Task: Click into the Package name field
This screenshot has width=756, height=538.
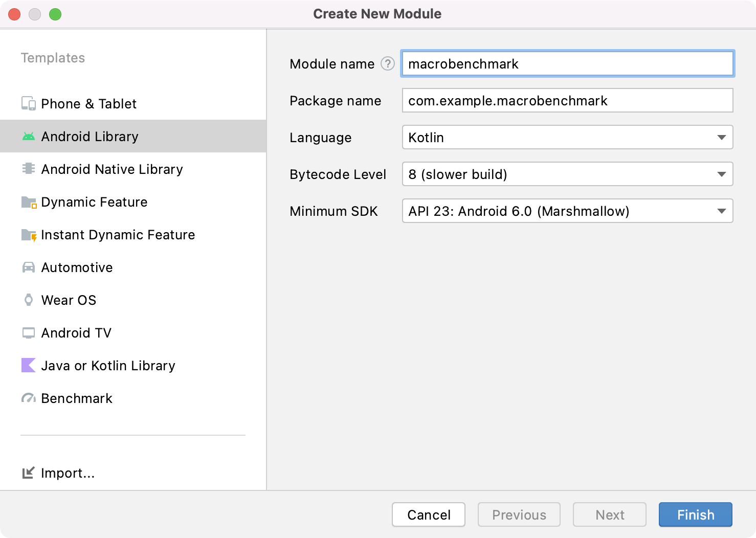Action: [567, 101]
